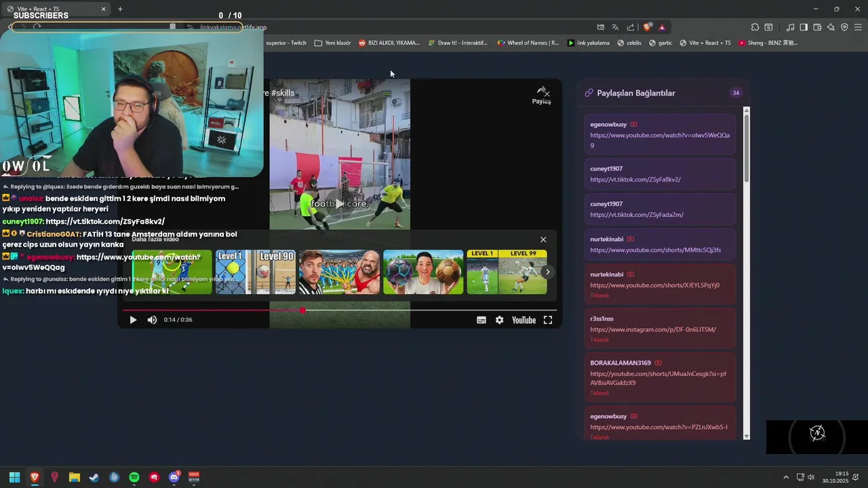
Task: Open egenowbusy's youtube watch?v=olwv5WeQQag link
Action: tap(660, 140)
